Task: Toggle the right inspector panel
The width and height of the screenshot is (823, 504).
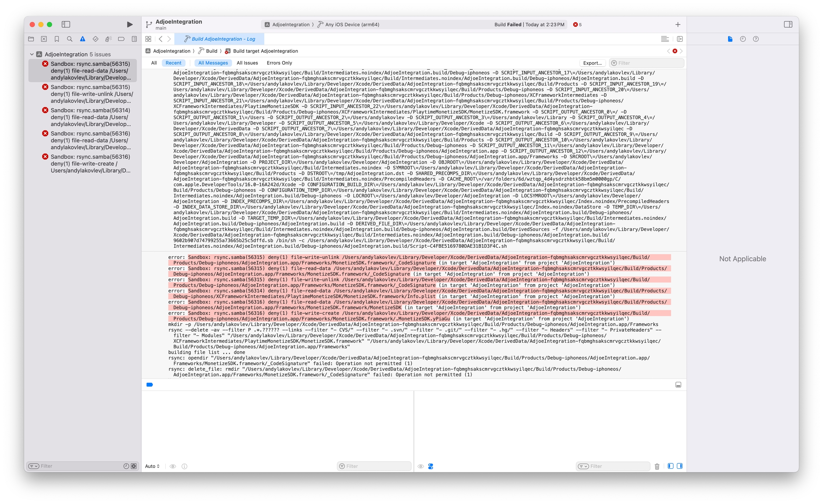Action: 788,24
